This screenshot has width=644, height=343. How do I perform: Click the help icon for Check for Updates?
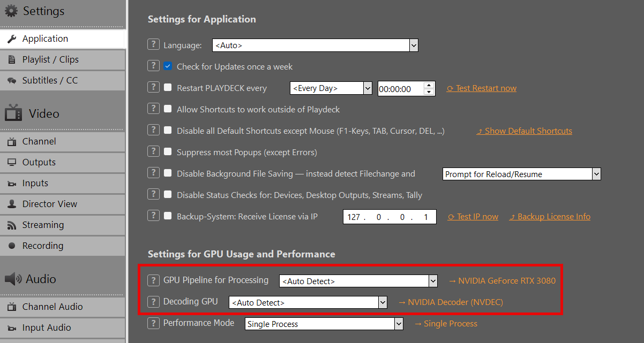pyautogui.click(x=154, y=66)
